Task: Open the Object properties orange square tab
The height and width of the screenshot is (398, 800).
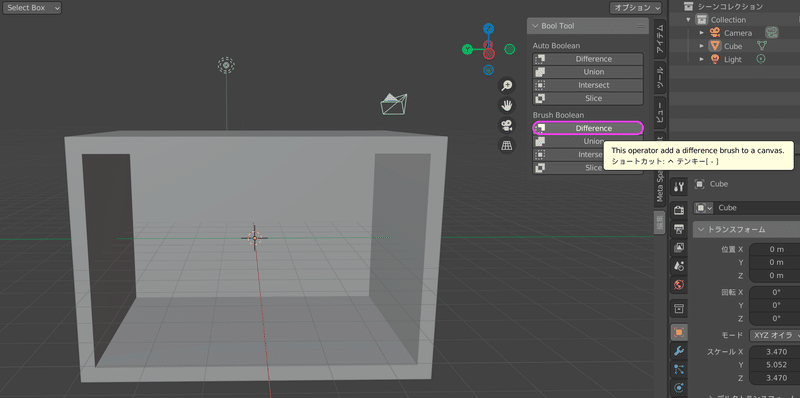Action: point(679,332)
